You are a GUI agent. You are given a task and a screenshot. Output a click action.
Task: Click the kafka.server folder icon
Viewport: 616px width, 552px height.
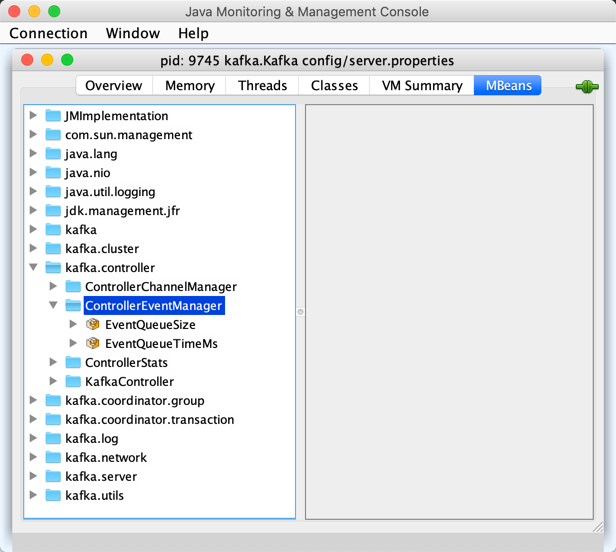[x=53, y=477]
